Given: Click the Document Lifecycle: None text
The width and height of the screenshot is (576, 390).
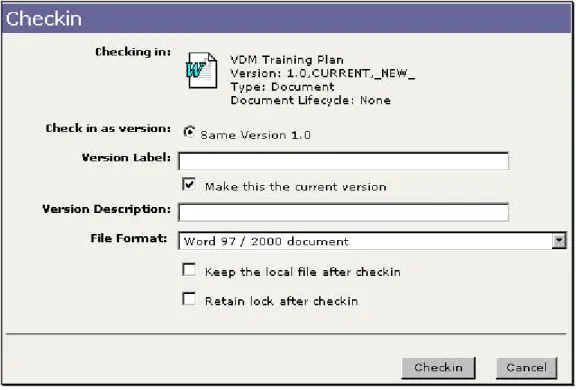Looking at the screenshot, I should 310,100.
